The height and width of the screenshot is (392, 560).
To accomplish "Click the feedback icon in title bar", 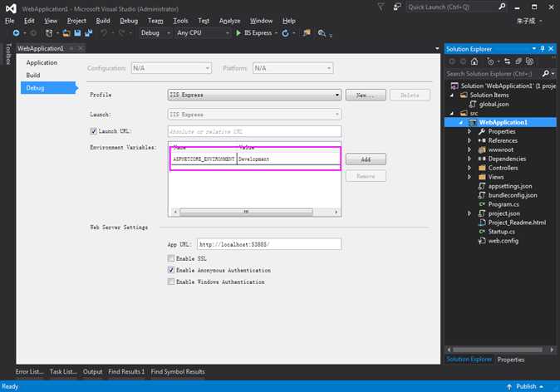I will [397, 7].
